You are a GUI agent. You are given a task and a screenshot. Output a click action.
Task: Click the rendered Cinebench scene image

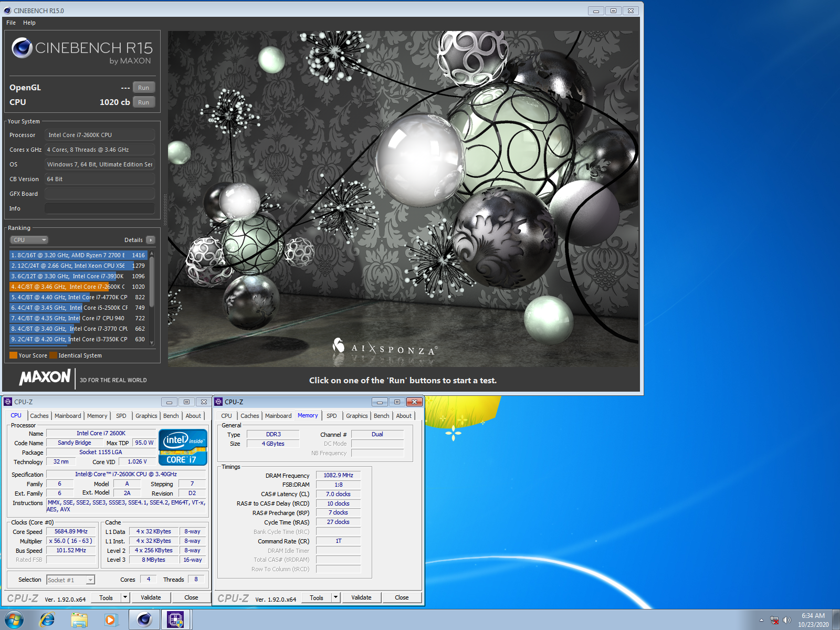[403, 198]
